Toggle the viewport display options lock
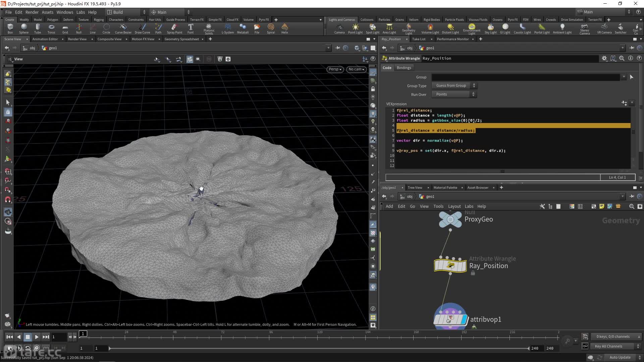 click(373, 89)
